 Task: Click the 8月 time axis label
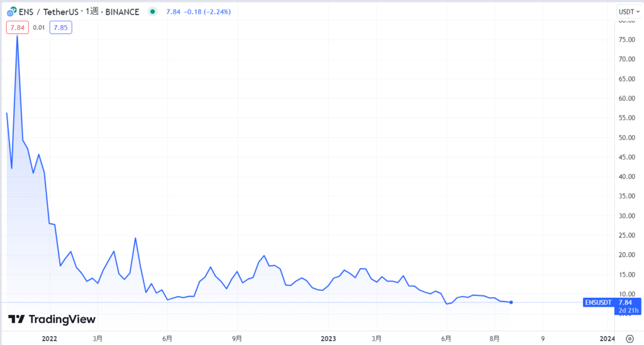click(494, 339)
